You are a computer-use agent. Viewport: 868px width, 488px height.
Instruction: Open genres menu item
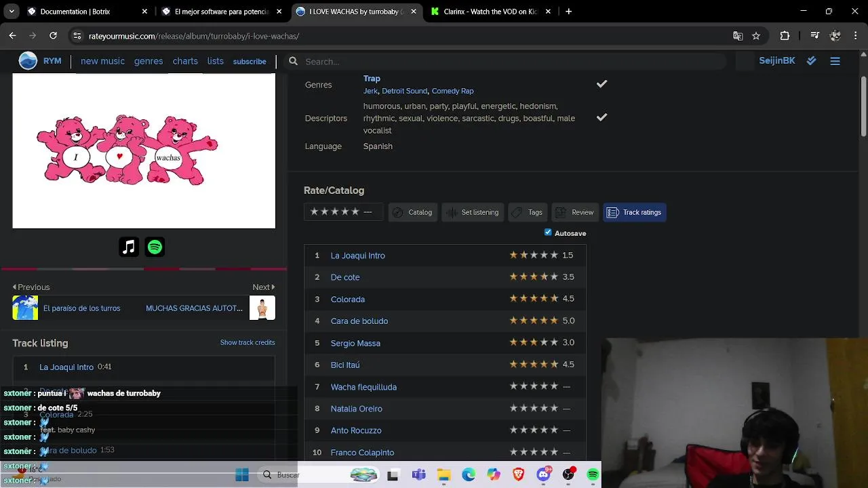(x=149, y=61)
